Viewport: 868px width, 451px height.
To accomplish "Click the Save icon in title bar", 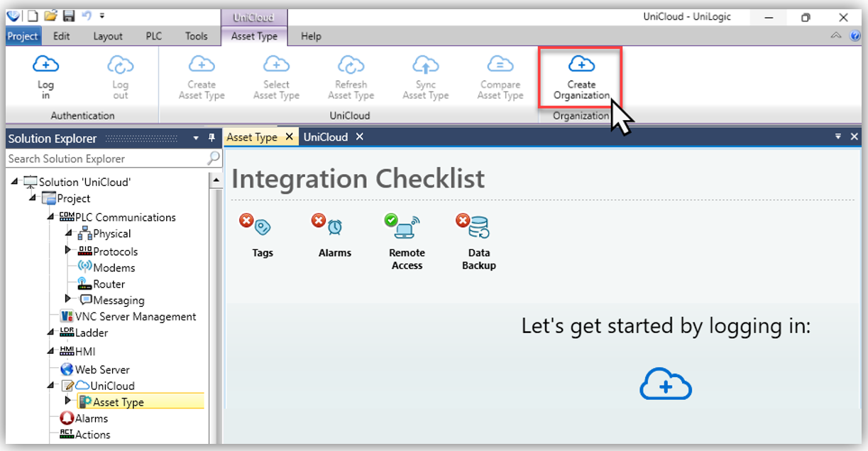I will tap(68, 15).
